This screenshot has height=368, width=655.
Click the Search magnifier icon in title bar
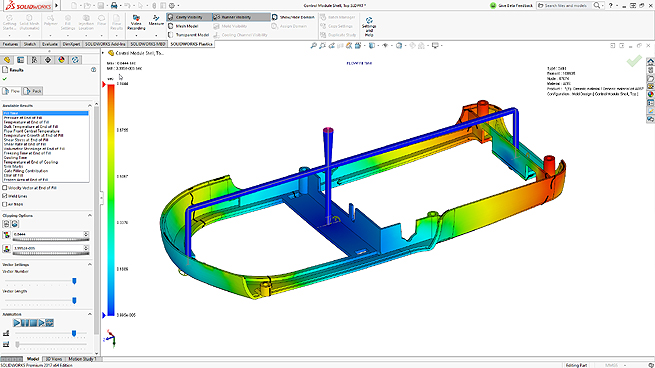click(x=597, y=5)
